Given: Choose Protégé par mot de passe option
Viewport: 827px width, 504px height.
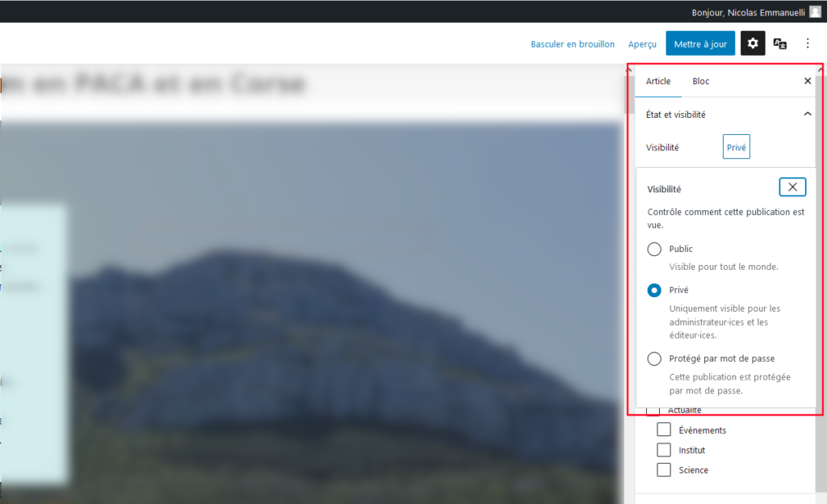Looking at the screenshot, I should click(654, 359).
